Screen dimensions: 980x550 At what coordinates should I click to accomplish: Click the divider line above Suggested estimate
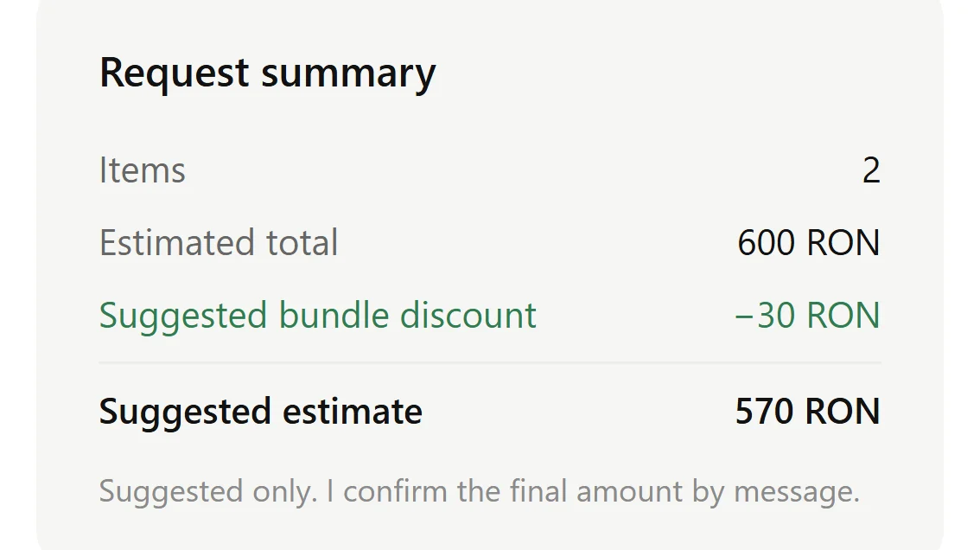(x=490, y=362)
